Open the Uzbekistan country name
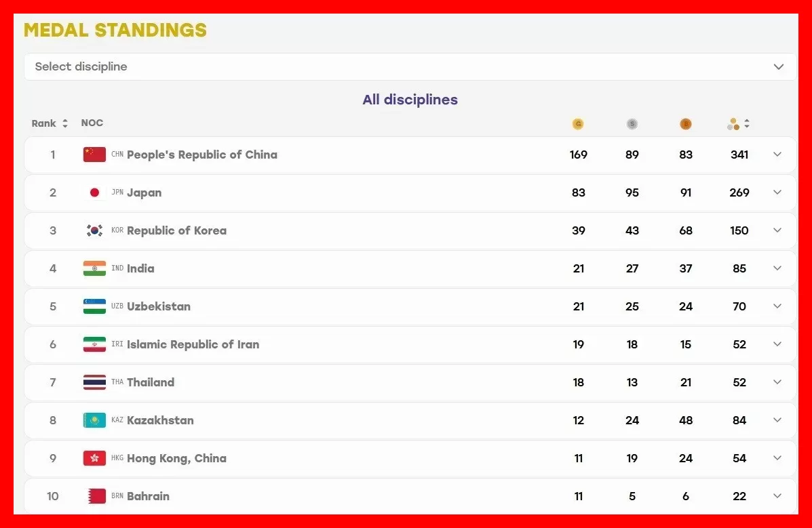This screenshot has height=528, width=812. point(159,306)
